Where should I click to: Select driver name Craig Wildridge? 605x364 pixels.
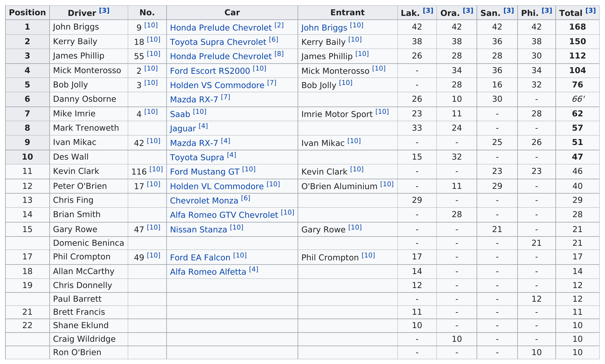(84, 339)
